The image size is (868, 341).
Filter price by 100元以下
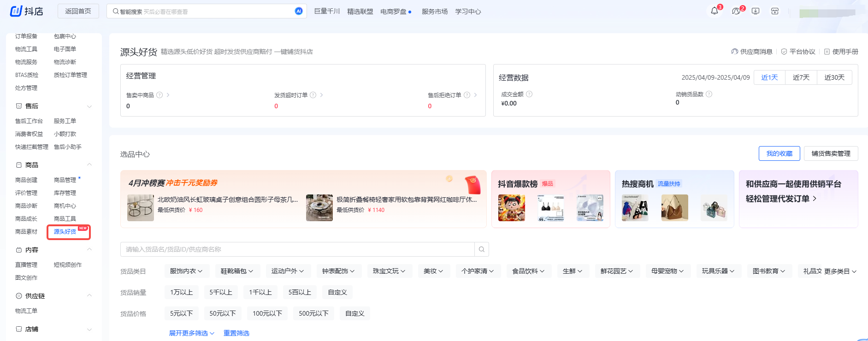267,313
